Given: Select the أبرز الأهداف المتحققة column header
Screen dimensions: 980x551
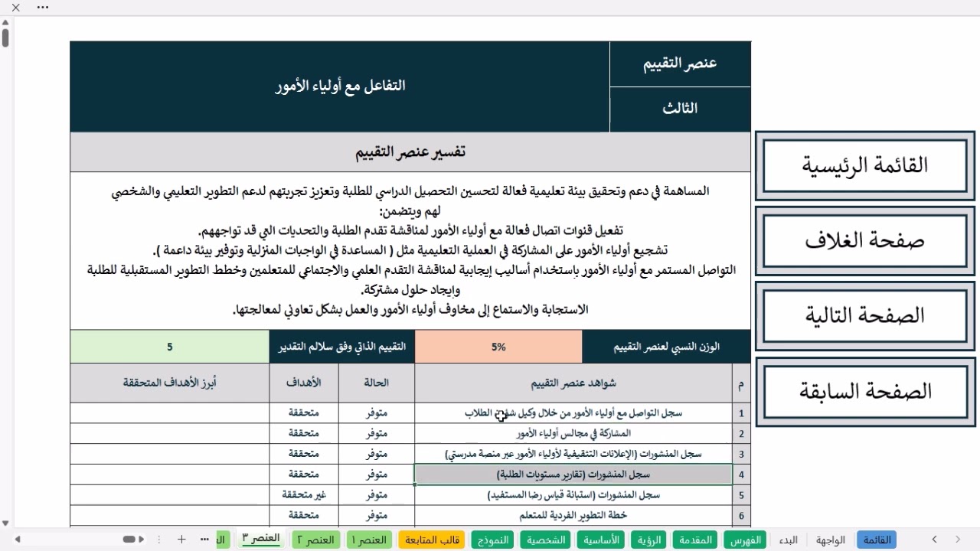Looking at the screenshot, I should click(169, 383).
